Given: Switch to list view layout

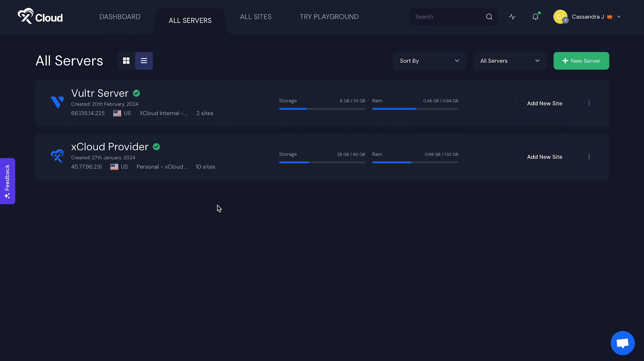Looking at the screenshot, I should (144, 61).
